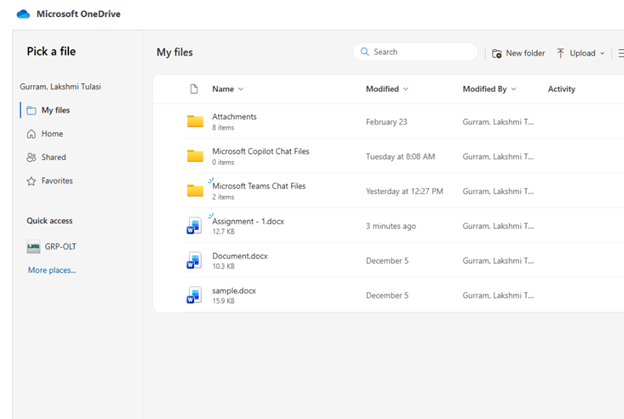The width and height of the screenshot is (624, 419).
Task: Open the view options icon beside Upload
Action: [x=621, y=53]
